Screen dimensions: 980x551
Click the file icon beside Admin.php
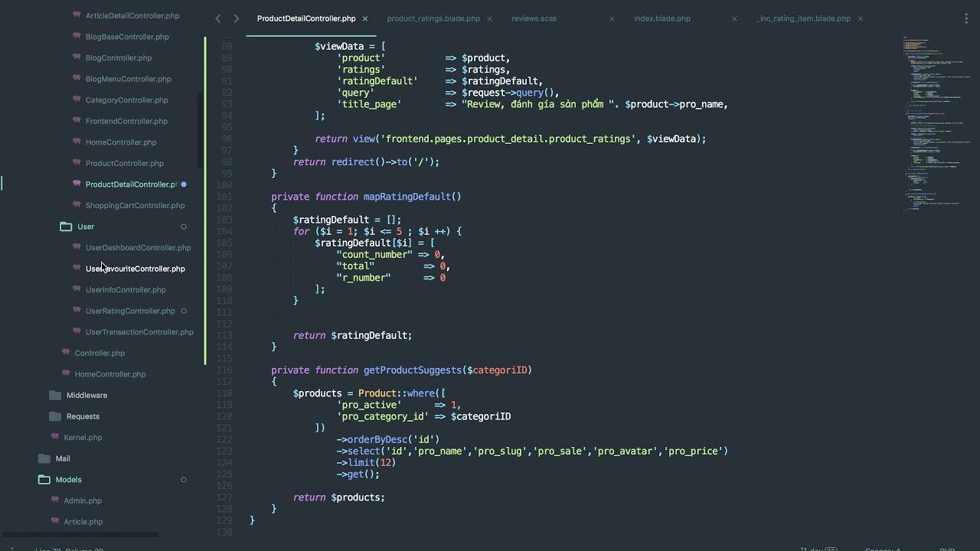pos(55,500)
